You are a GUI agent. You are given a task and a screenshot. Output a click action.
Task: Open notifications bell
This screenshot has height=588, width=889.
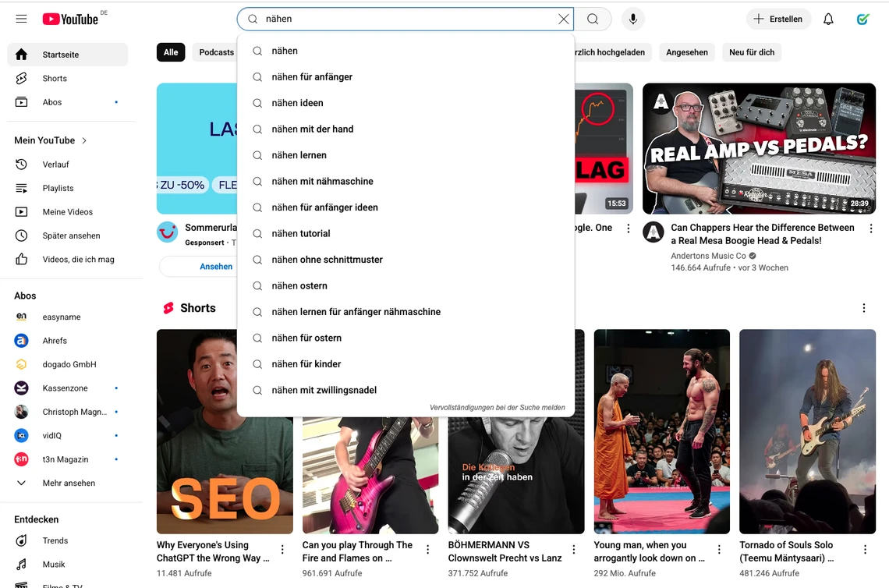[x=828, y=19]
